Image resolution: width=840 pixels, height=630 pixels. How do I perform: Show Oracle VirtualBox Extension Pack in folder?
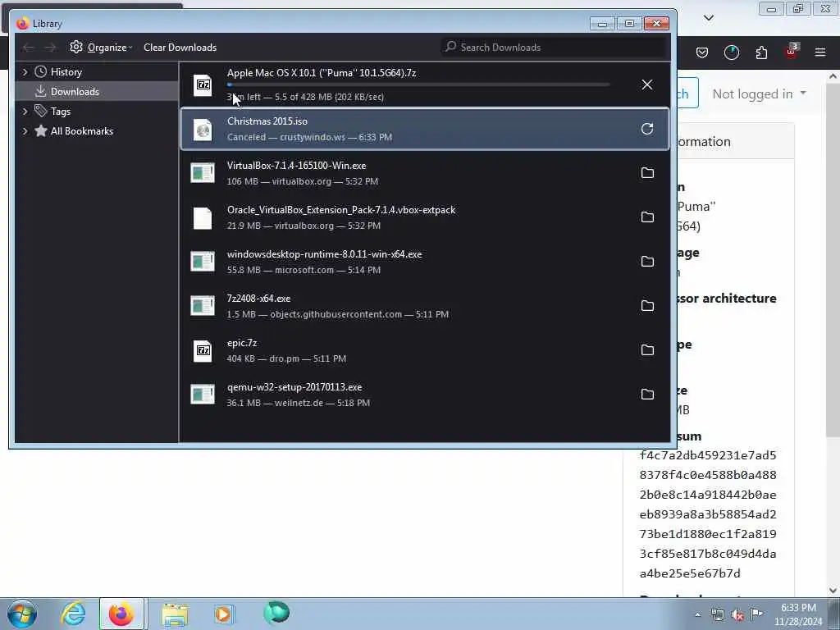(x=647, y=217)
